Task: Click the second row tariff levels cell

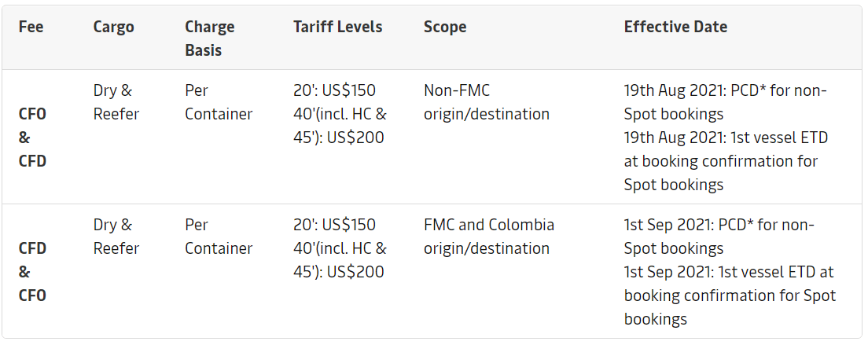Action: point(340,248)
